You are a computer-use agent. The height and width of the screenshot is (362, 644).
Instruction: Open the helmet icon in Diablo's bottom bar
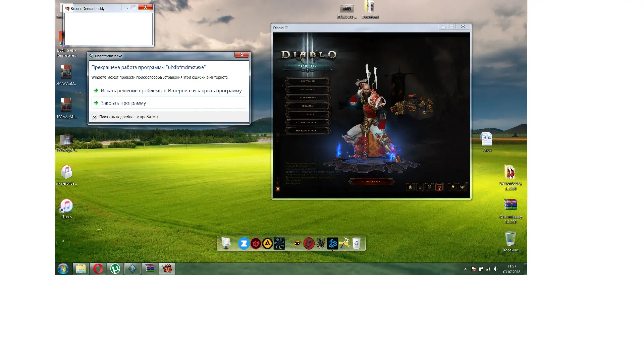pyautogui.click(x=410, y=187)
